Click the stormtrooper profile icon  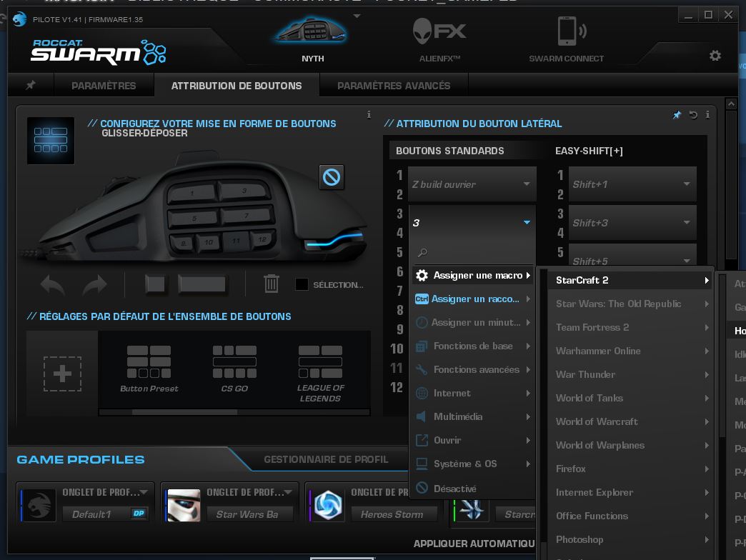[184, 505]
